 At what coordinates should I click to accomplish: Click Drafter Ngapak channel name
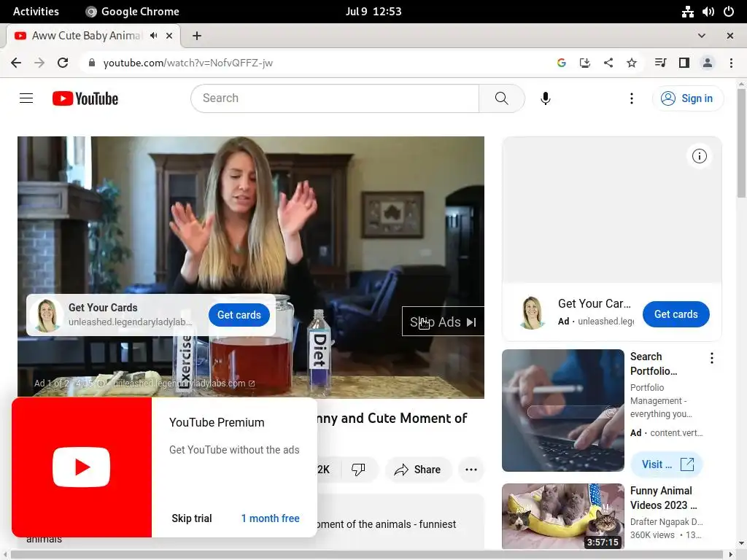click(666, 521)
